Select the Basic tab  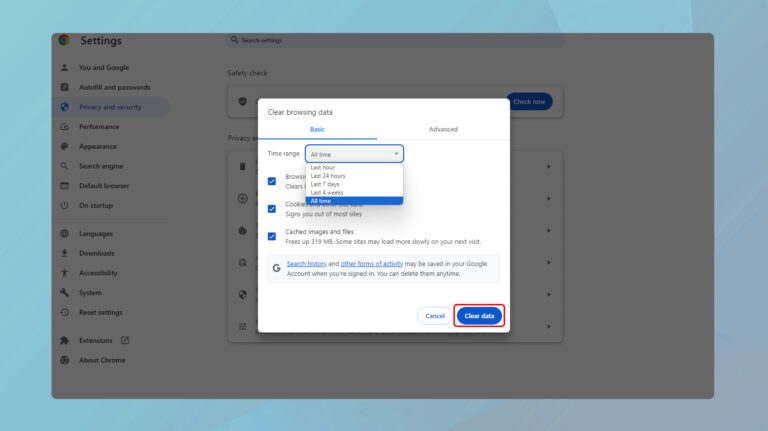pyautogui.click(x=317, y=129)
